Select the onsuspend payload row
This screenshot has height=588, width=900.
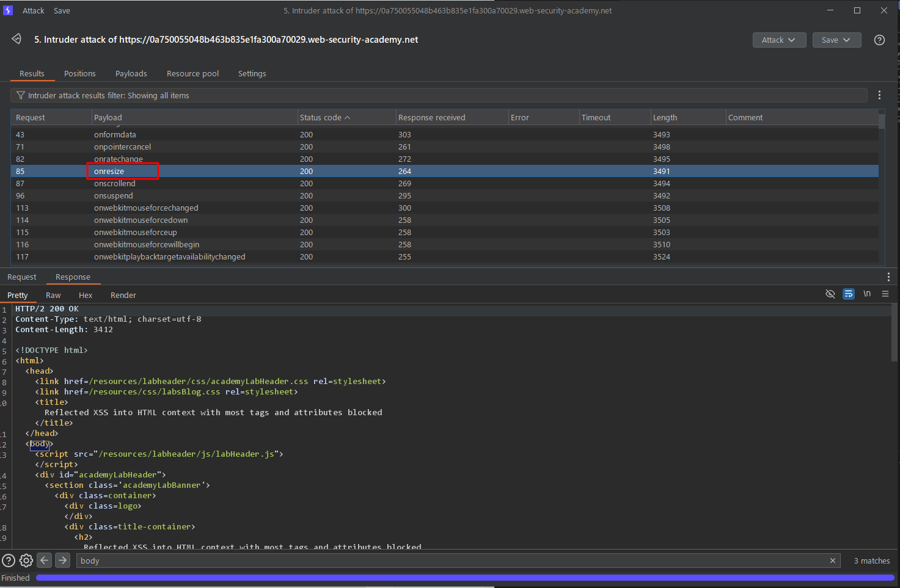tap(445, 195)
